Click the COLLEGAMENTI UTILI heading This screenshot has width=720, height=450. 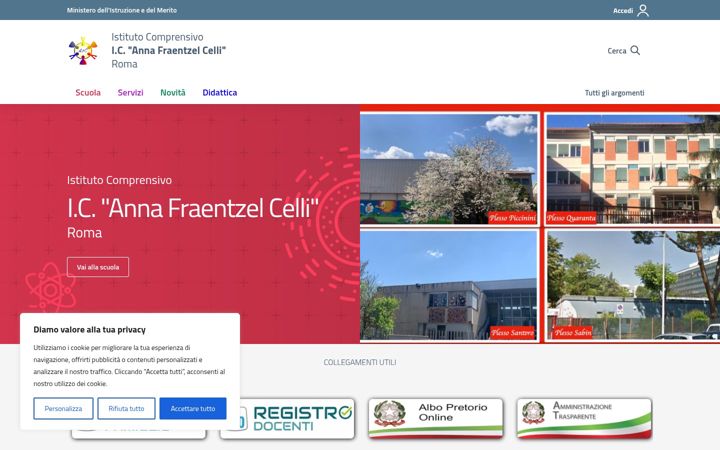tap(360, 362)
